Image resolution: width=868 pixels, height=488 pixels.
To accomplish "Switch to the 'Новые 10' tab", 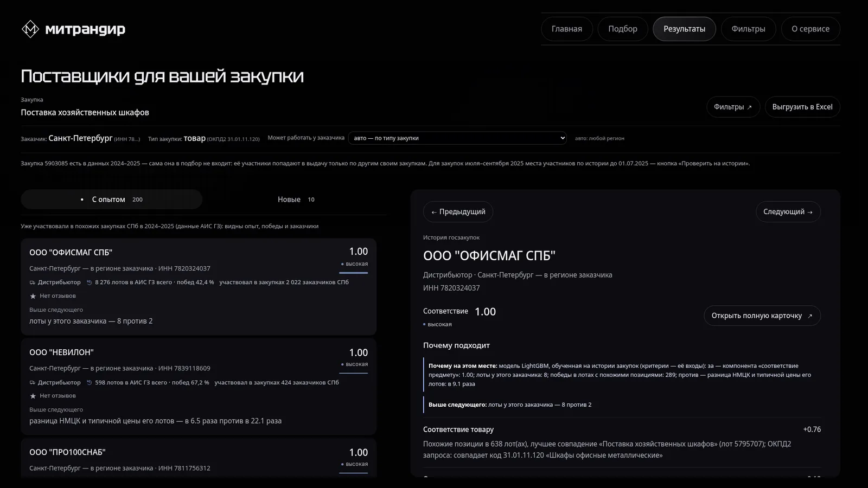I will [x=296, y=200].
